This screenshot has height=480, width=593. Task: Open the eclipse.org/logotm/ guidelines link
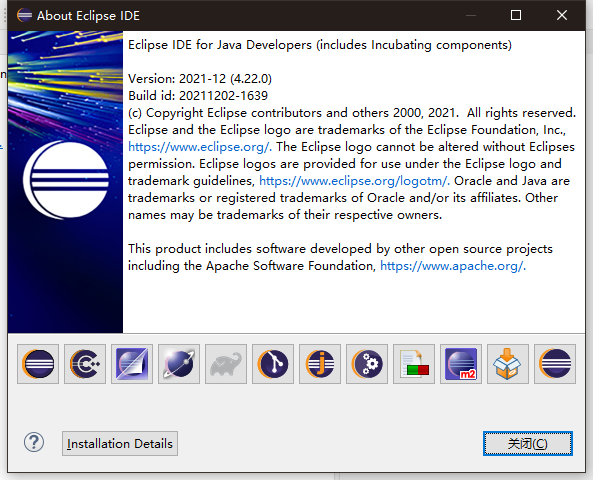pyautogui.click(x=354, y=181)
